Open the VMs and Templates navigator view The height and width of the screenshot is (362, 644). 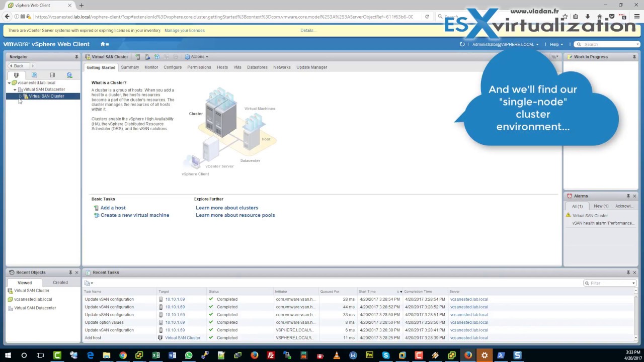pos(34,75)
